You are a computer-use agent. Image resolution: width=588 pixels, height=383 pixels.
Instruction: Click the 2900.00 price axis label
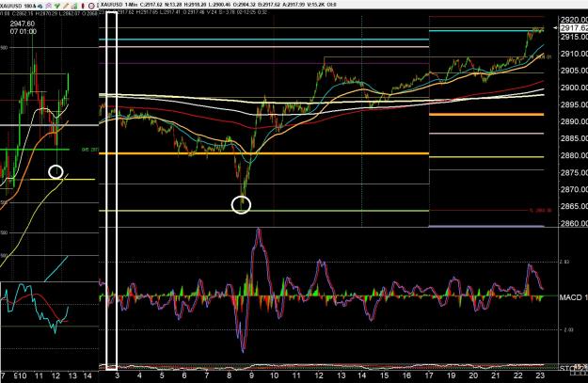[x=574, y=88]
